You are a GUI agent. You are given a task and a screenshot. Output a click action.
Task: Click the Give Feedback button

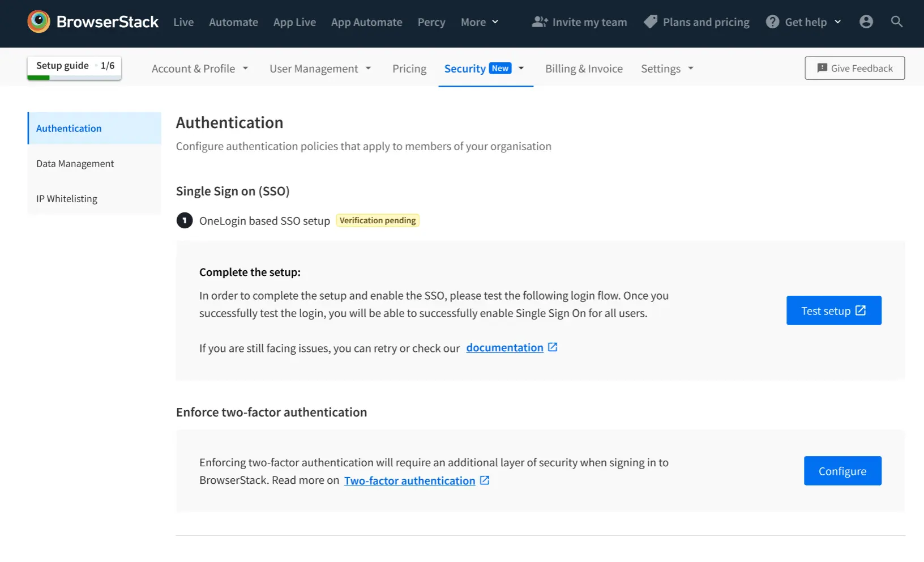[854, 68]
